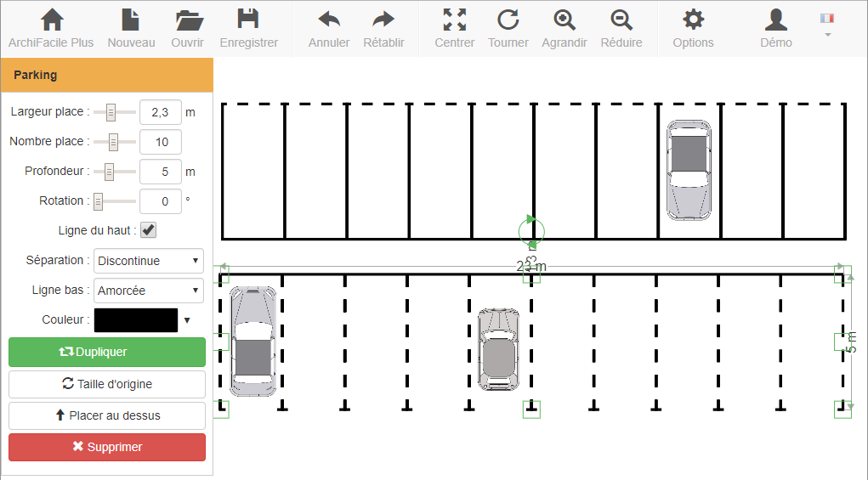The height and width of the screenshot is (480, 868).
Task: Open the Ligne bas dropdown
Action: click(x=149, y=291)
